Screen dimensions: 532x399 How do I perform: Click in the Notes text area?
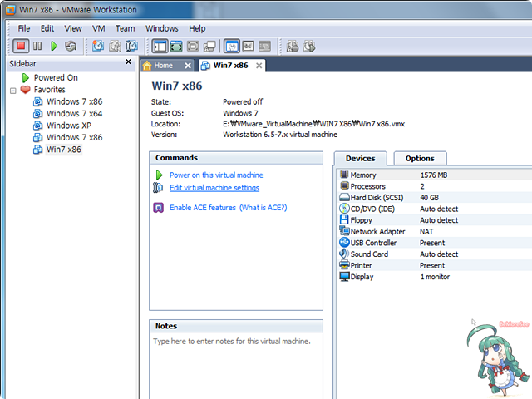[236, 366]
